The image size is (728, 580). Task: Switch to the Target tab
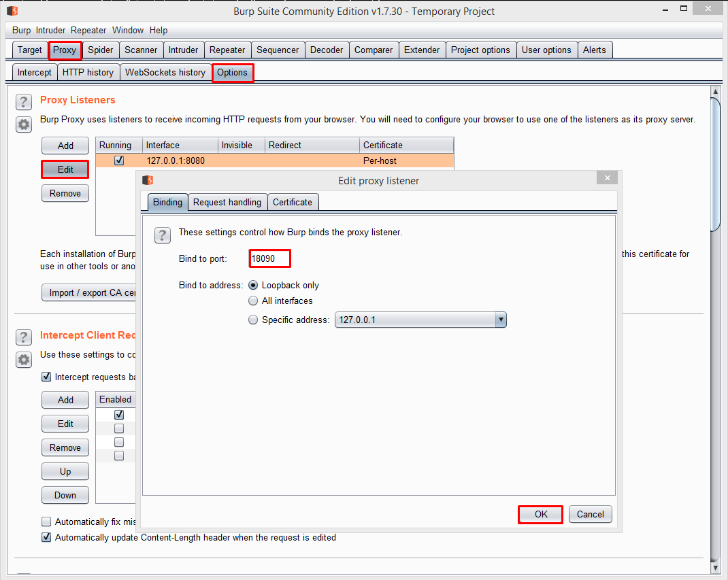(x=30, y=50)
